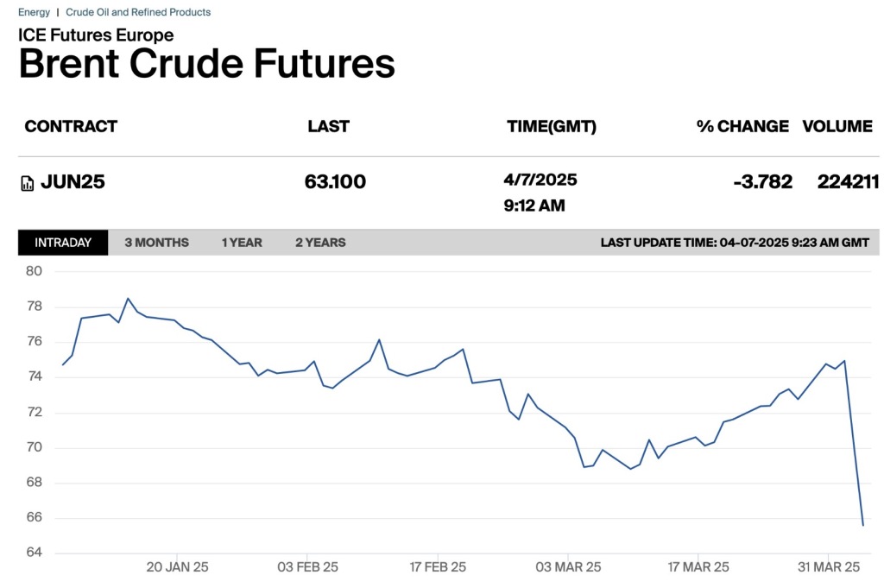Click the JUN25 contract name

tap(73, 182)
